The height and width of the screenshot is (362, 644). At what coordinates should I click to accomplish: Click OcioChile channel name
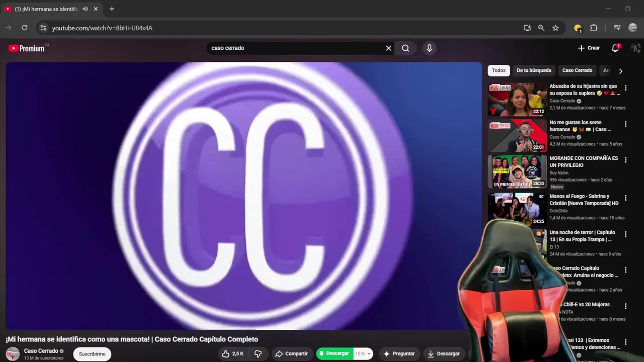558,211
